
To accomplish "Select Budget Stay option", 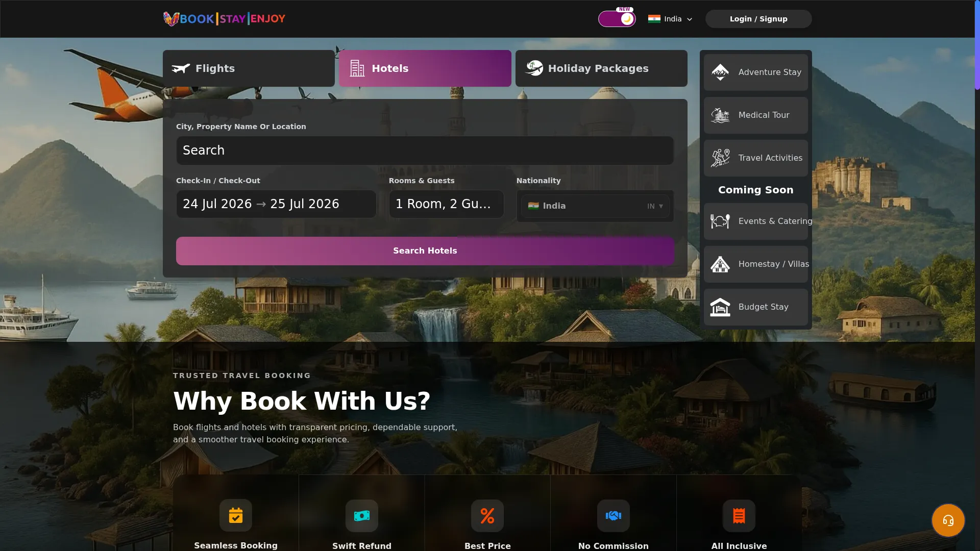I will point(756,307).
